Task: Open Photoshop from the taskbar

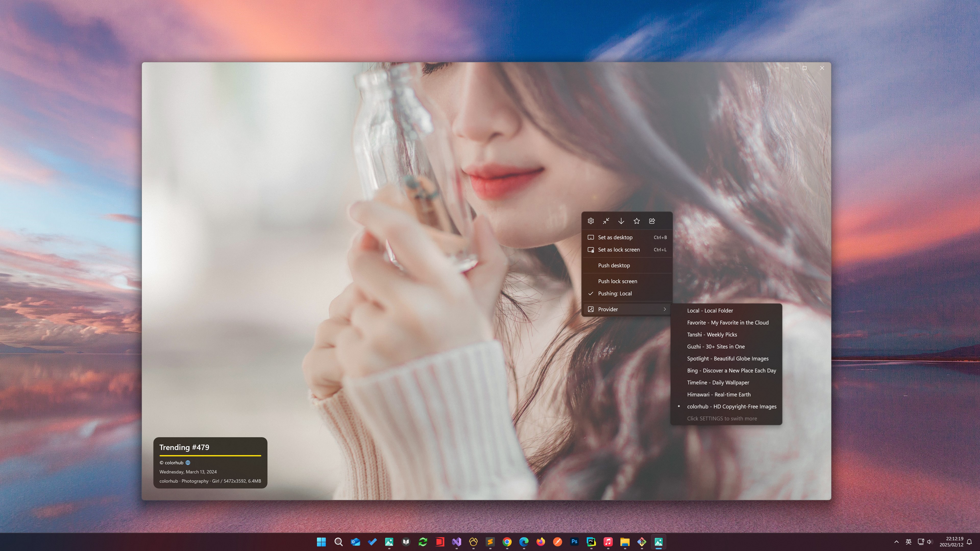Action: click(574, 542)
